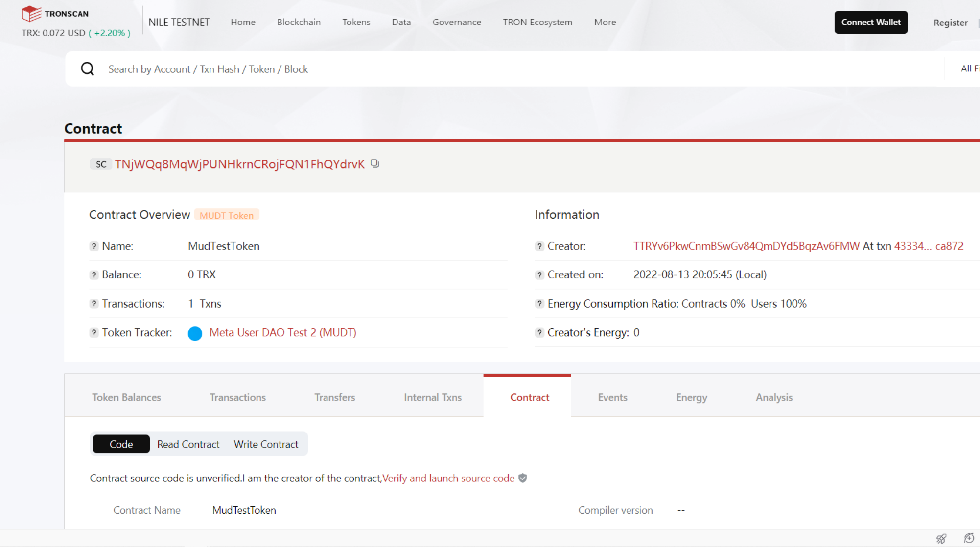Expand the More navigation menu
The height and width of the screenshot is (547, 980).
point(605,22)
